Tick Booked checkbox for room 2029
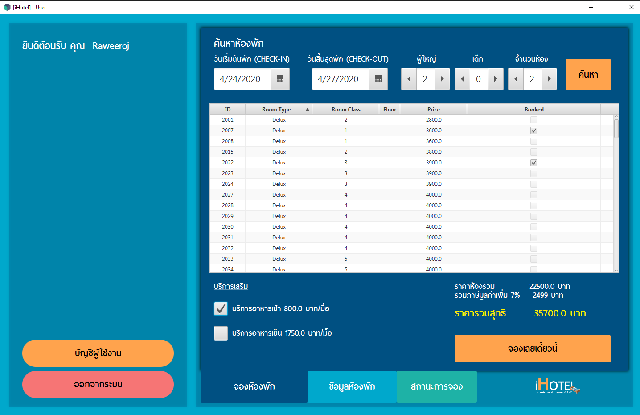 click(x=533, y=216)
